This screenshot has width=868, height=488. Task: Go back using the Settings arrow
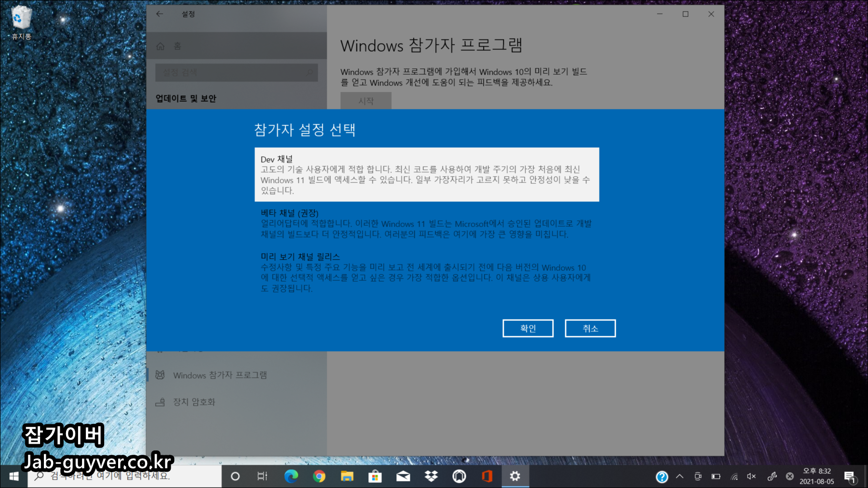[x=160, y=14]
